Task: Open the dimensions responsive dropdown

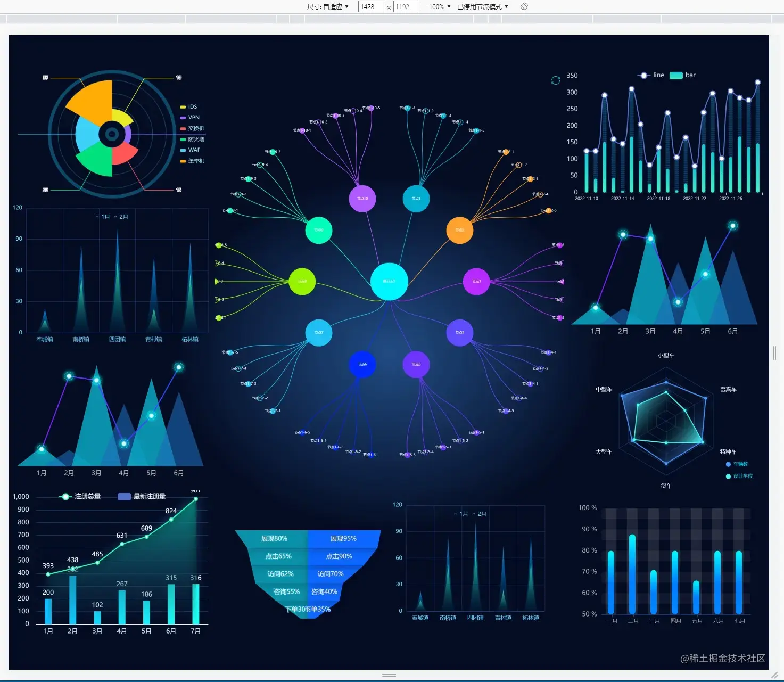Action: 328,6
